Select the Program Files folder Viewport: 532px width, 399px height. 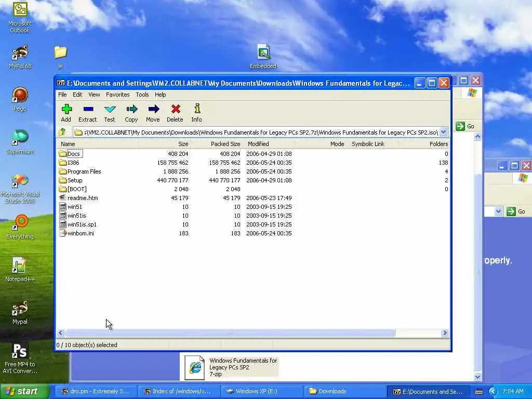coord(80,171)
